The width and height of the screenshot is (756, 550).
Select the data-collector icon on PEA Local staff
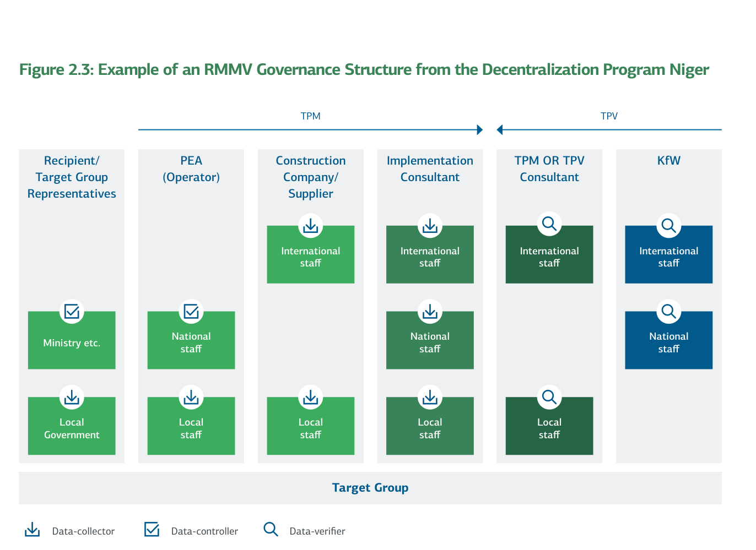click(191, 397)
